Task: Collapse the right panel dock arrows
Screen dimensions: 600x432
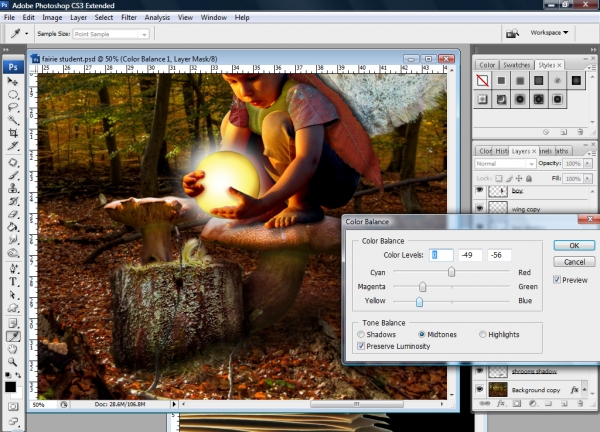Action: [x=593, y=50]
